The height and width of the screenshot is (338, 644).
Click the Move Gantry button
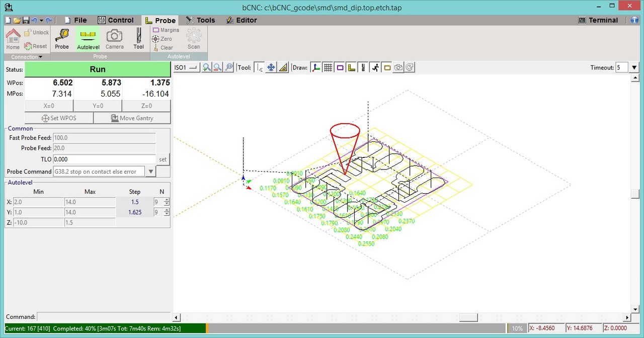(x=132, y=118)
